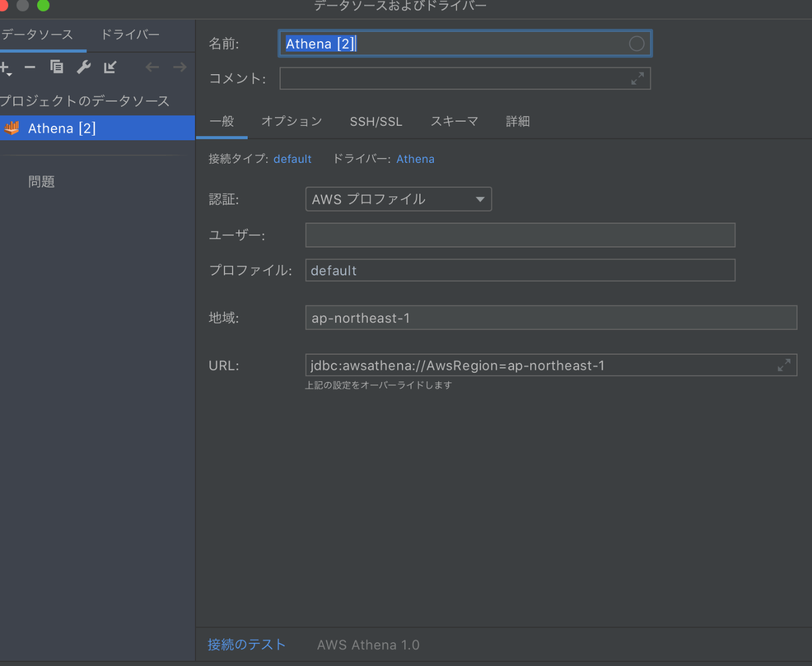Pick a color using the circle in name field
This screenshot has height=666, width=812.
point(636,43)
